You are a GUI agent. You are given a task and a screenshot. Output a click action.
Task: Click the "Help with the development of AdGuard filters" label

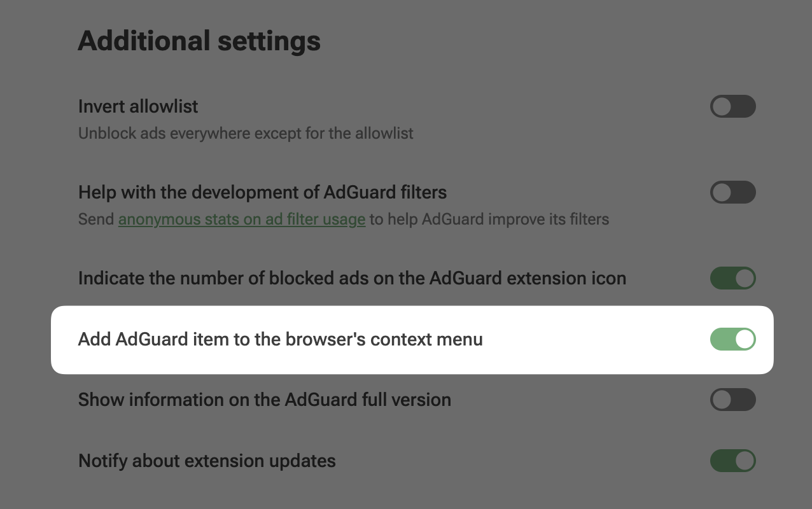[262, 192]
